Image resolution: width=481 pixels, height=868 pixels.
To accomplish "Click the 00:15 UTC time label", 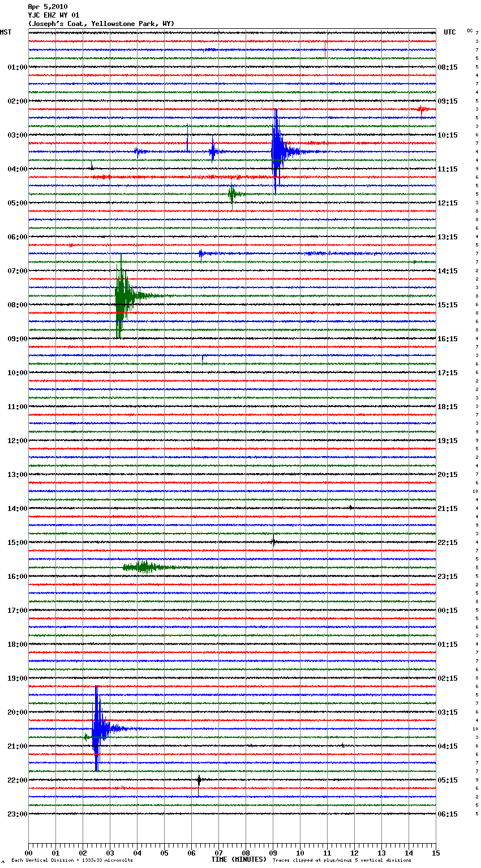I will click(x=448, y=611).
